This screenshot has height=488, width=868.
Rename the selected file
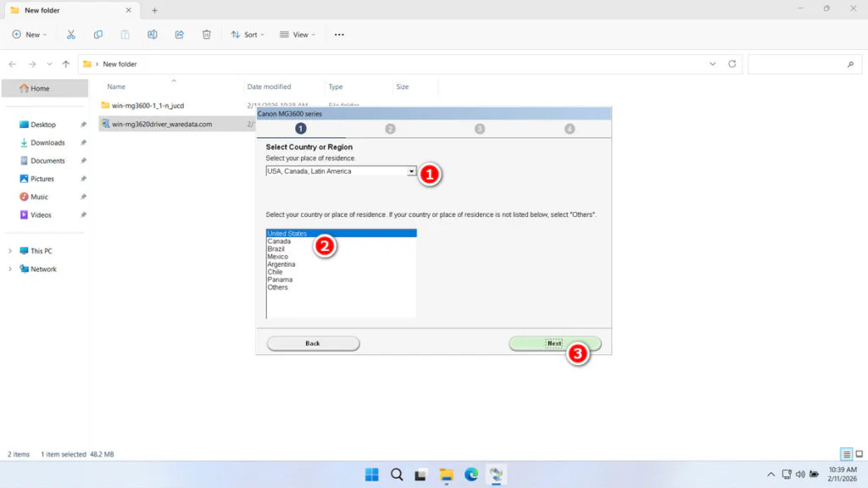[153, 34]
